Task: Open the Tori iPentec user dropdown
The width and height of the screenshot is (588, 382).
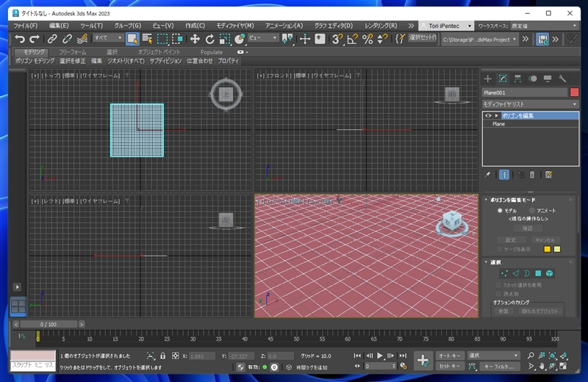Action: [x=446, y=26]
